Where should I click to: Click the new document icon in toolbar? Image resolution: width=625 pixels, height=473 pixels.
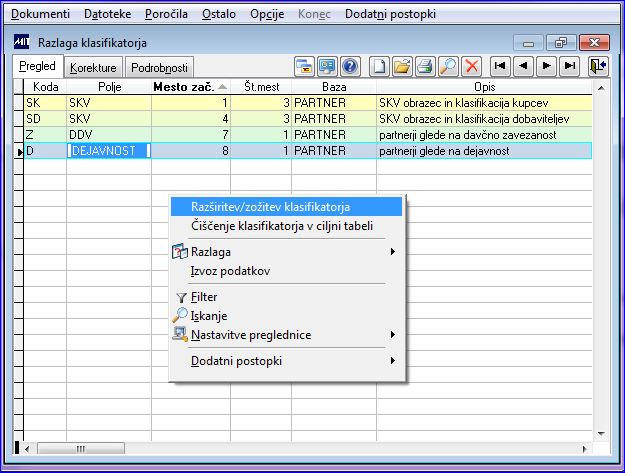pos(378,66)
